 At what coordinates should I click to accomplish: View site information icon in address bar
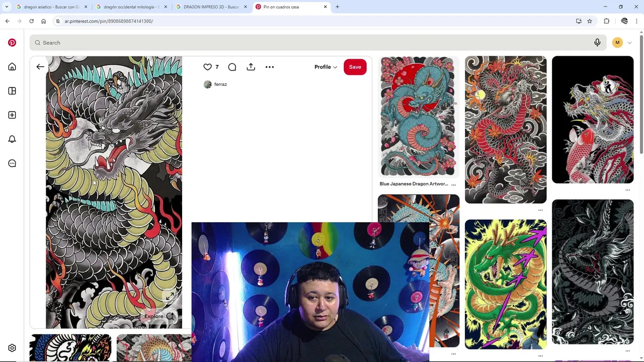click(58, 21)
